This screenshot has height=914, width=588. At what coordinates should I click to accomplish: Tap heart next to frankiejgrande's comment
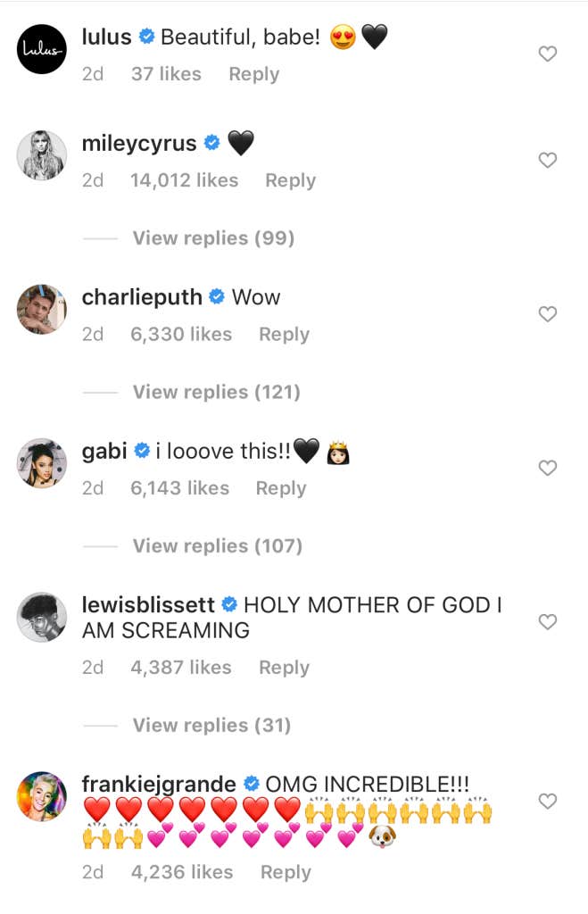pyautogui.click(x=548, y=801)
